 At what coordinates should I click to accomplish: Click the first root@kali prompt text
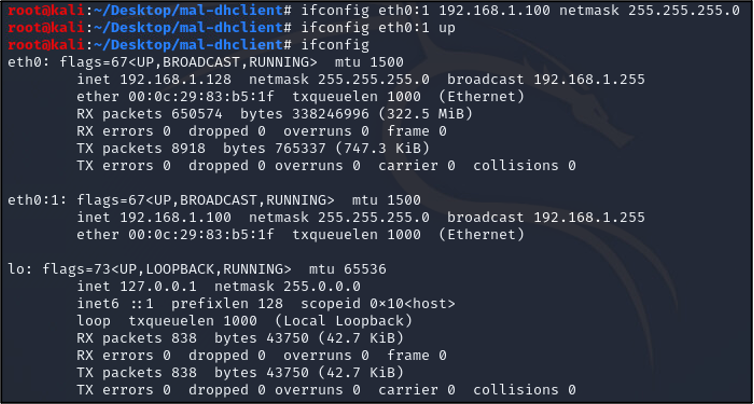point(46,10)
